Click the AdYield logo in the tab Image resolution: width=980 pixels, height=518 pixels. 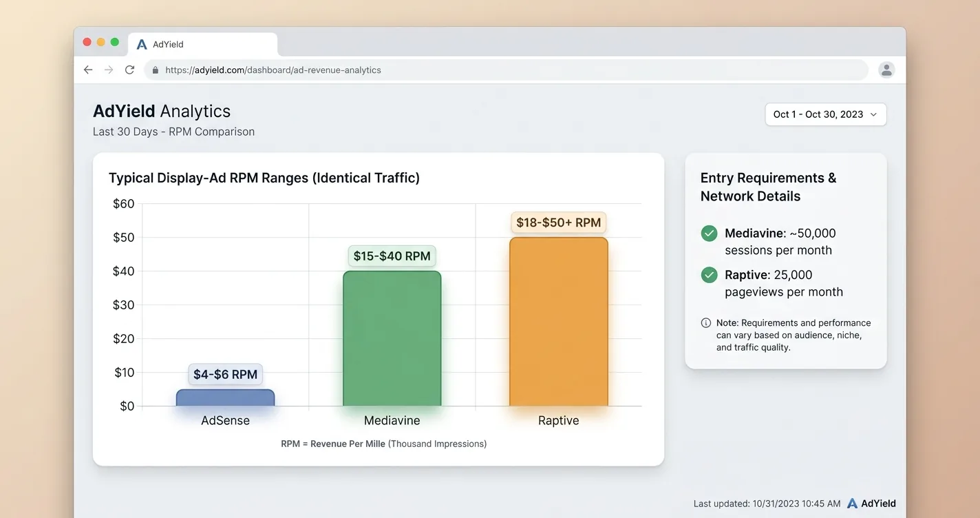pyautogui.click(x=142, y=44)
